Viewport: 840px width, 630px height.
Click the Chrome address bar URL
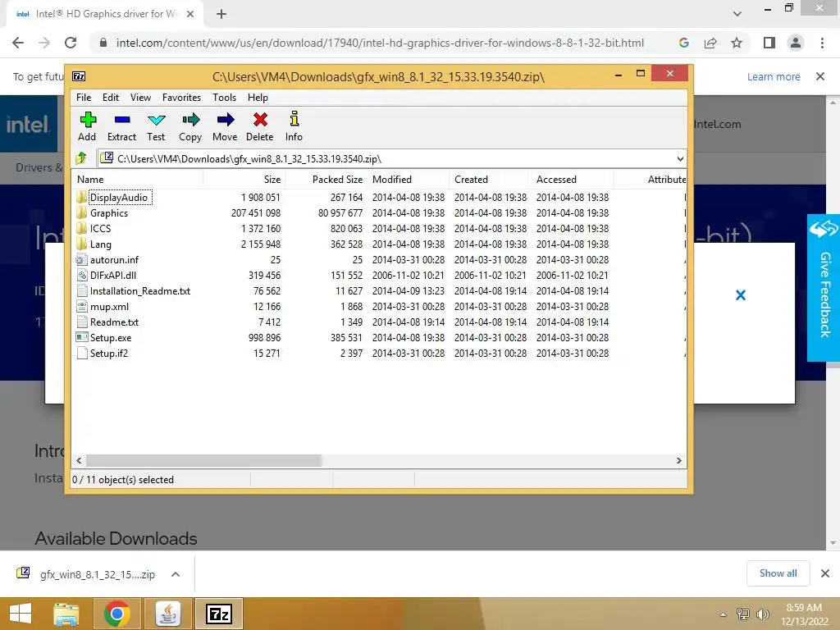pos(380,43)
